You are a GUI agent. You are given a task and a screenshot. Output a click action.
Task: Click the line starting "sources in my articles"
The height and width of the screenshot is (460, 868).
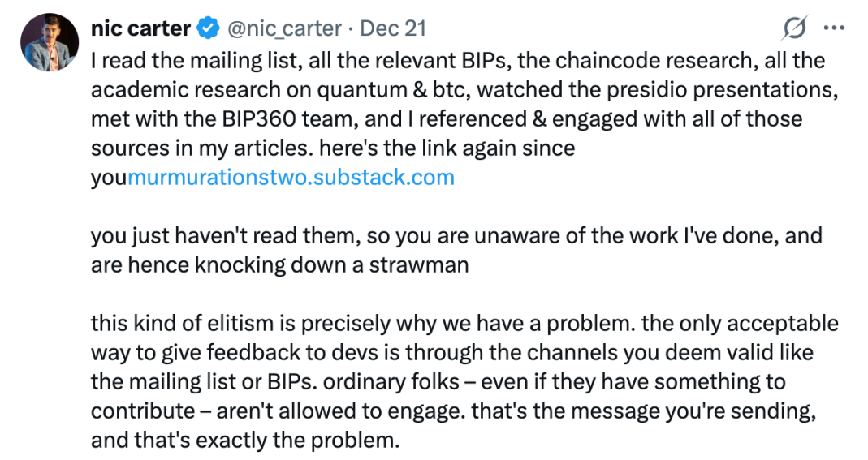click(333, 148)
